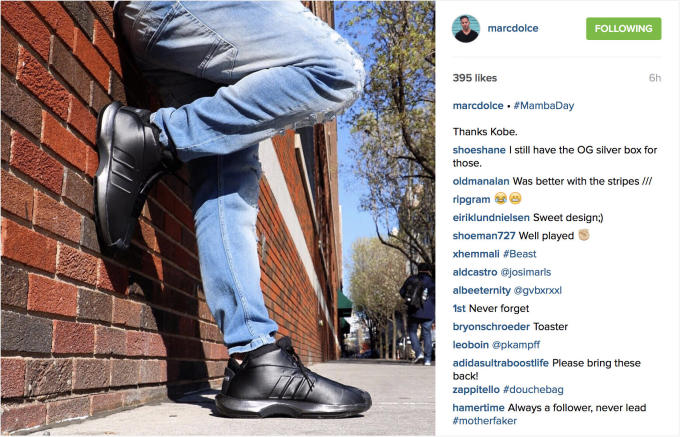Open adidasultraboostlife's profile link
680x437 pixels.
501,363
